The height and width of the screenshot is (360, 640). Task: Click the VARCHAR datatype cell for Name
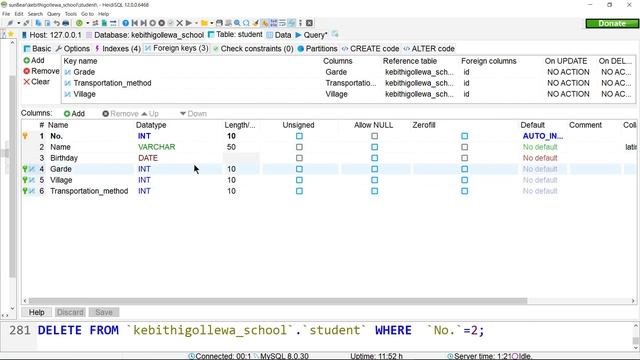[156, 147]
